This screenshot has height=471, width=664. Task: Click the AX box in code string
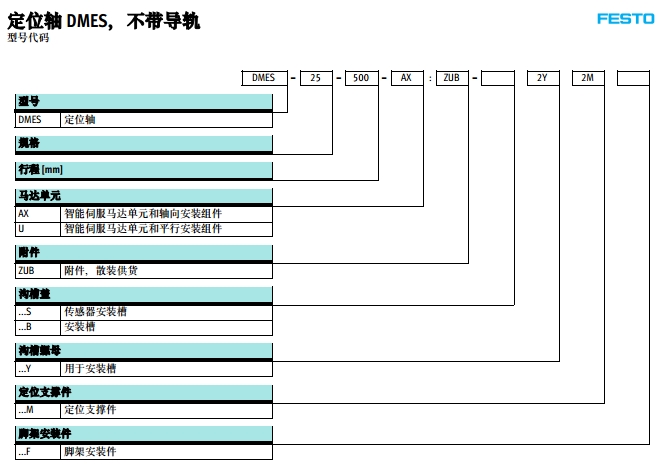[406, 77]
